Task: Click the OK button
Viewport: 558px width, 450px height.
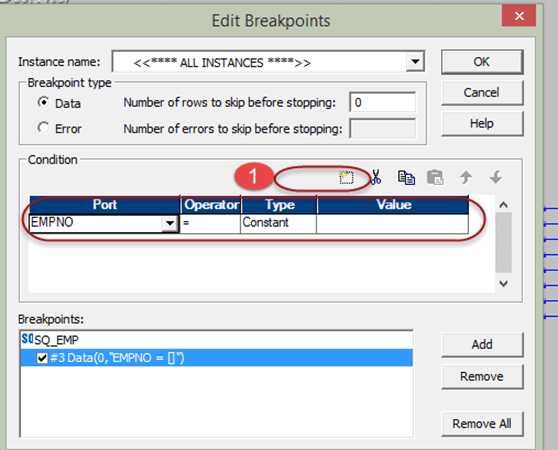Action: (x=482, y=62)
